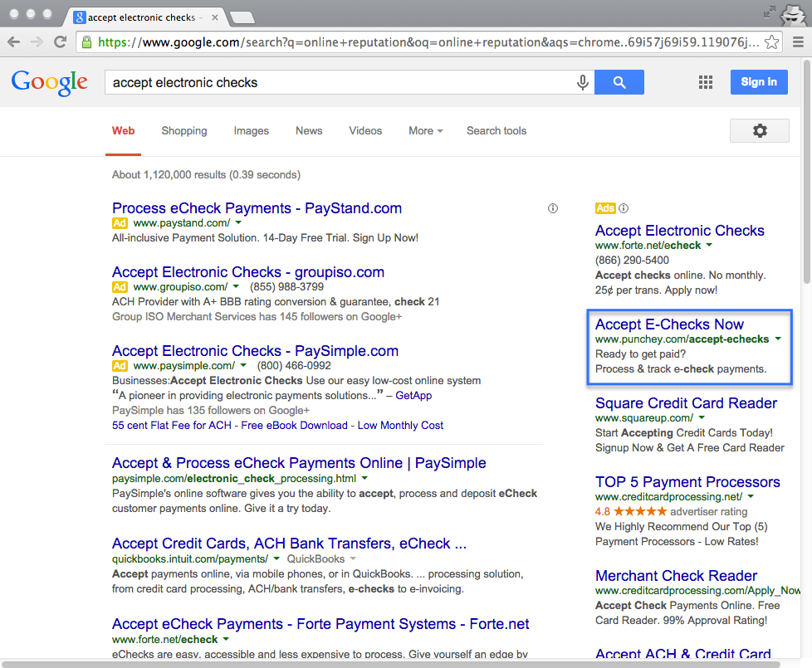The width and height of the screenshot is (812, 668).
Task: Open the Google apps grid
Action: point(706,82)
